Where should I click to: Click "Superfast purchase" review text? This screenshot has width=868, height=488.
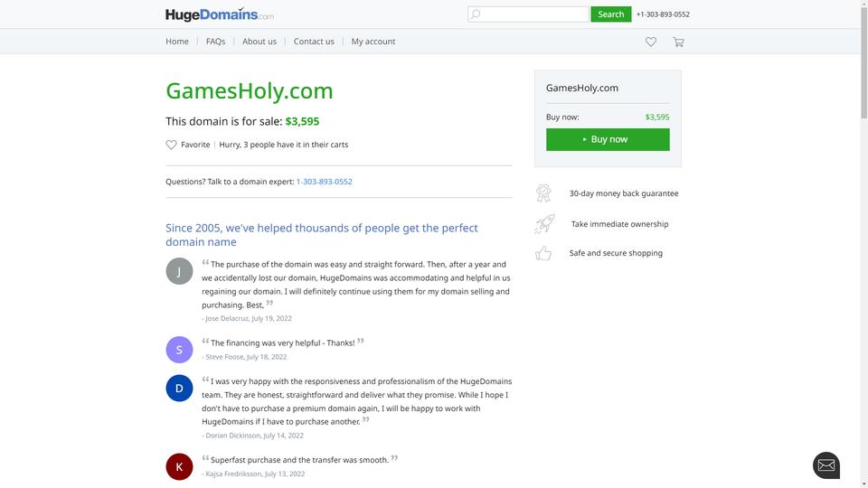(299, 460)
